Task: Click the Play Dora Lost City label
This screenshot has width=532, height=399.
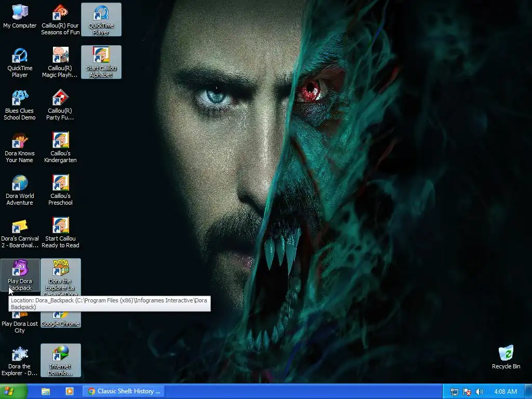Action: click(x=20, y=327)
